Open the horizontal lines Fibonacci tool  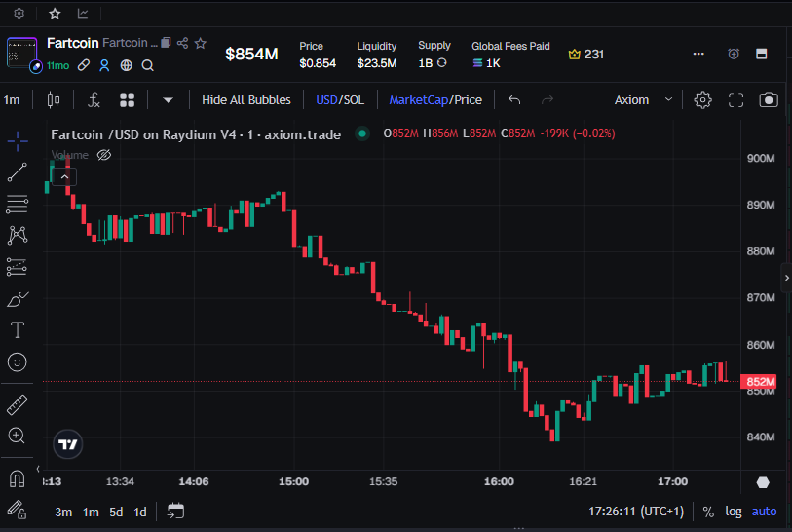pos(18,204)
